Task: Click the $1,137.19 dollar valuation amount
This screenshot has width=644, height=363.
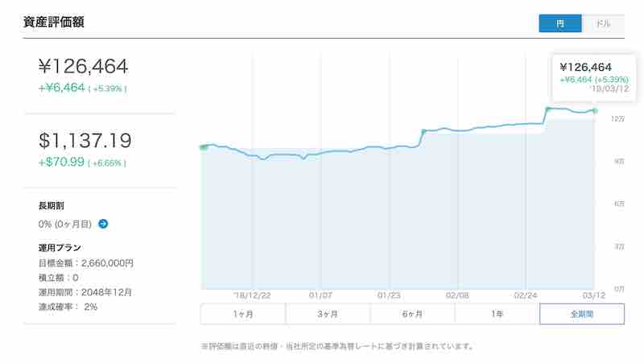Action: click(x=85, y=142)
